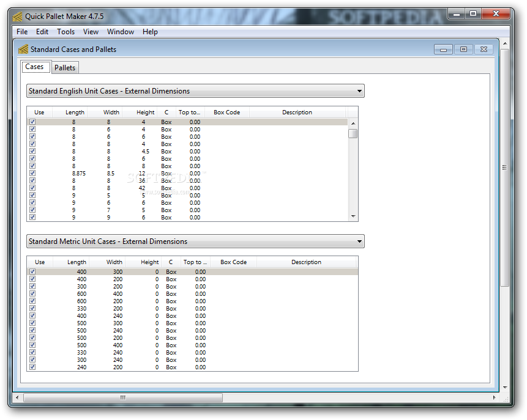Click the English table Description column header
This screenshot has height=420, width=527.
tap(297, 112)
